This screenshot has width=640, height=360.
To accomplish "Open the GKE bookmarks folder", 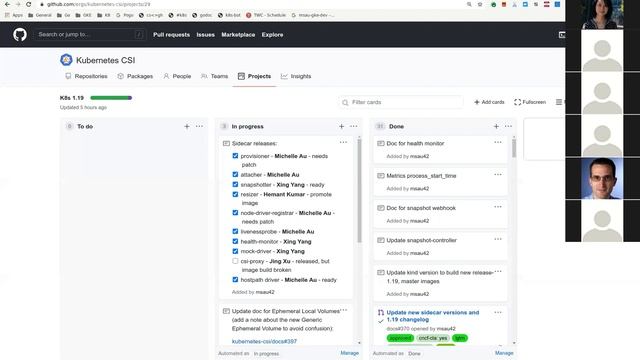I will click(x=83, y=15).
